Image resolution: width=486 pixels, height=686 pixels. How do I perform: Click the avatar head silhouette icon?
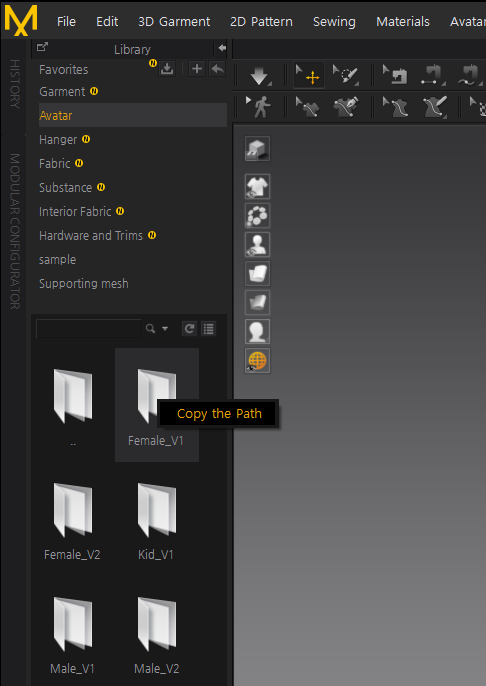click(257, 331)
